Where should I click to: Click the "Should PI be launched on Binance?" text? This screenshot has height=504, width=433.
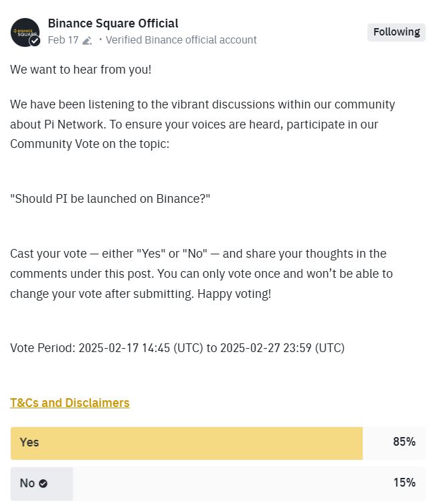[110, 199]
